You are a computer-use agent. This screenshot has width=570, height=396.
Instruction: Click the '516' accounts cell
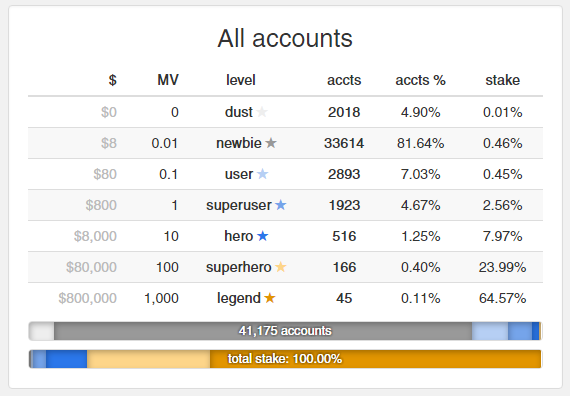click(x=344, y=236)
